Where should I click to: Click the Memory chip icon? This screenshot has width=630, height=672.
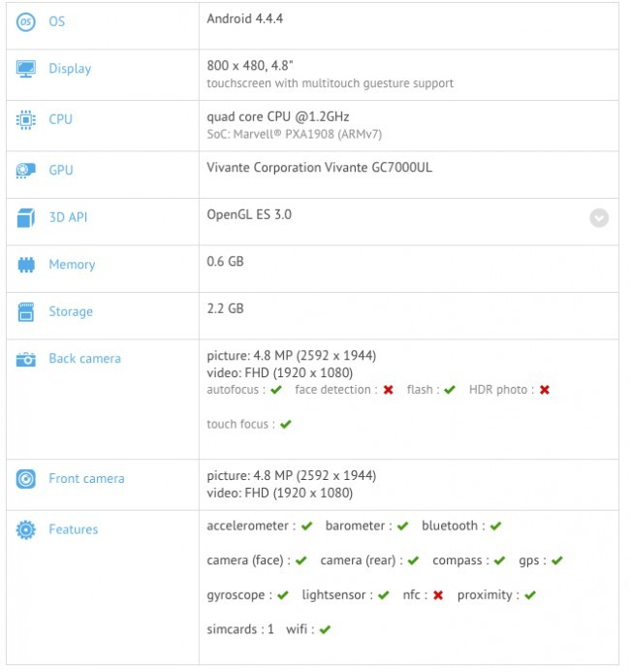coord(26,265)
